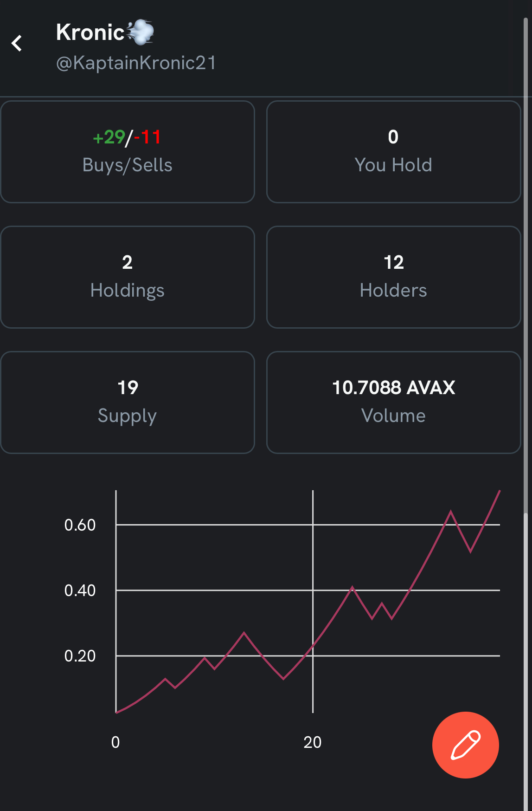Click the green +29 buys count
Image resolution: width=532 pixels, height=811 pixels.
tap(109, 137)
